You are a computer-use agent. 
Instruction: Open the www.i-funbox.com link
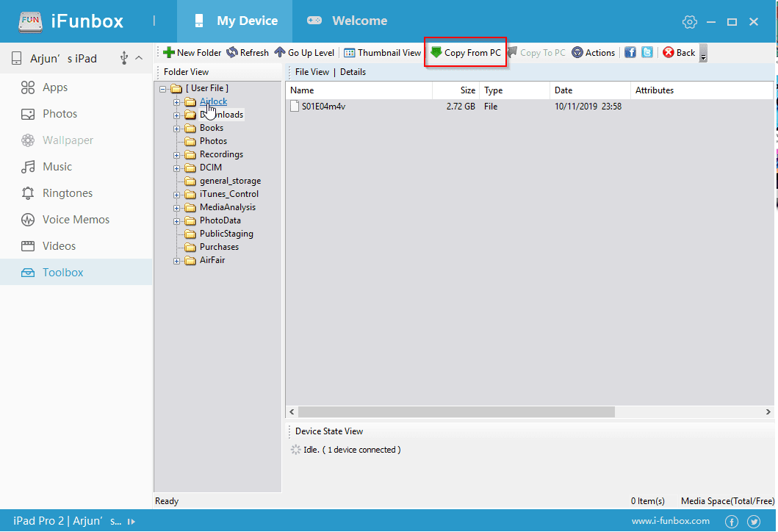pos(670,521)
